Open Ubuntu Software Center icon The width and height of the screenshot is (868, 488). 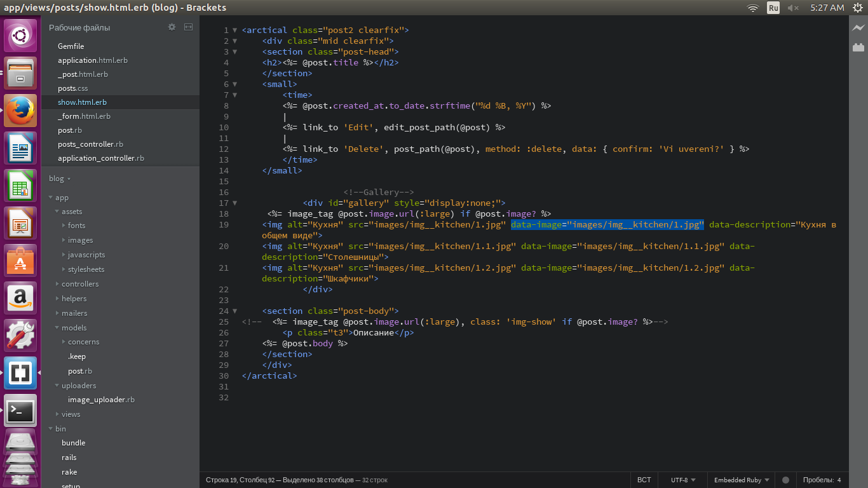click(x=20, y=261)
